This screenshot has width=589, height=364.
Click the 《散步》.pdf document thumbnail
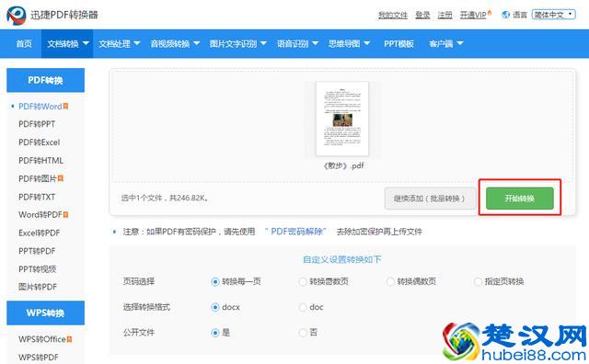(x=342, y=119)
